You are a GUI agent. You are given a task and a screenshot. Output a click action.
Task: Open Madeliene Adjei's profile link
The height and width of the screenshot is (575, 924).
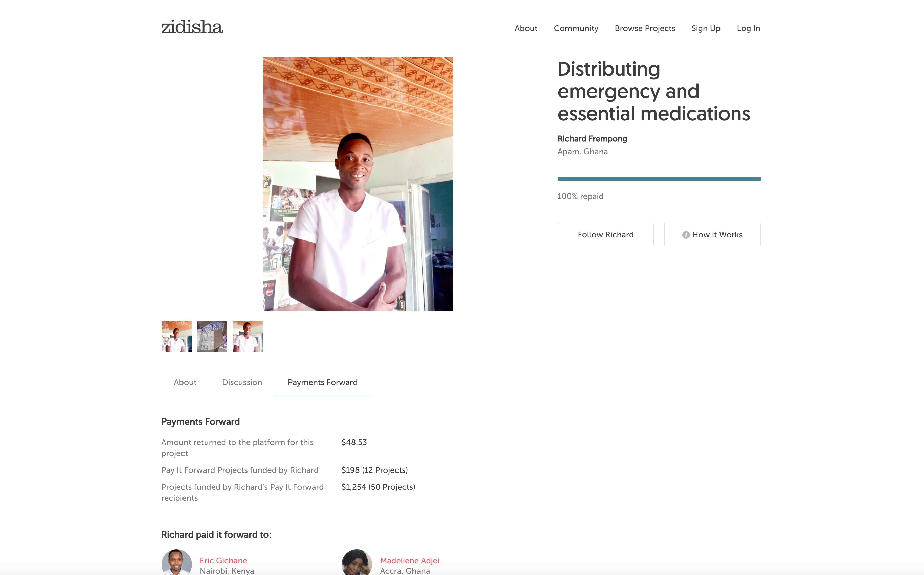409,560
